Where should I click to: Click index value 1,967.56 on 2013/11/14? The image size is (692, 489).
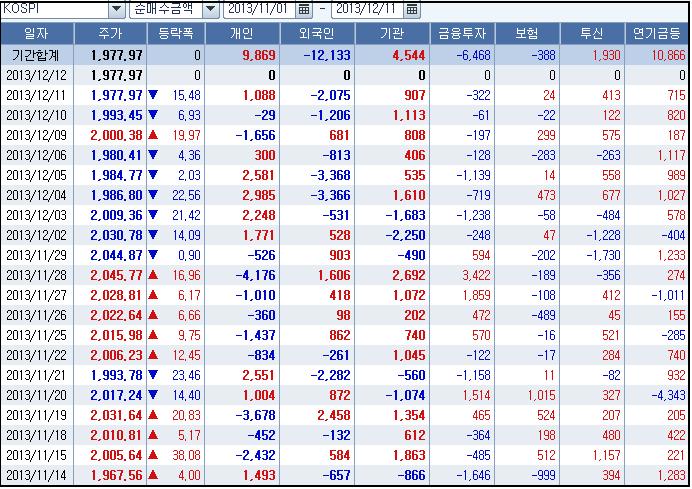click(x=117, y=475)
